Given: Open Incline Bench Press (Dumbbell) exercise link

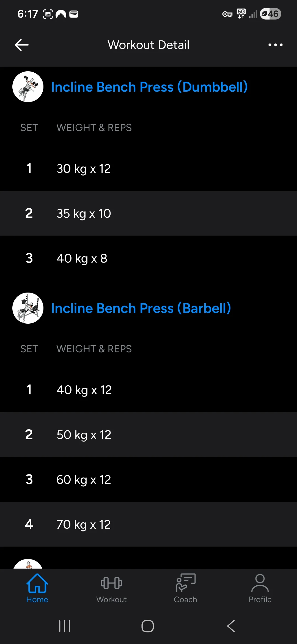Looking at the screenshot, I should point(149,87).
